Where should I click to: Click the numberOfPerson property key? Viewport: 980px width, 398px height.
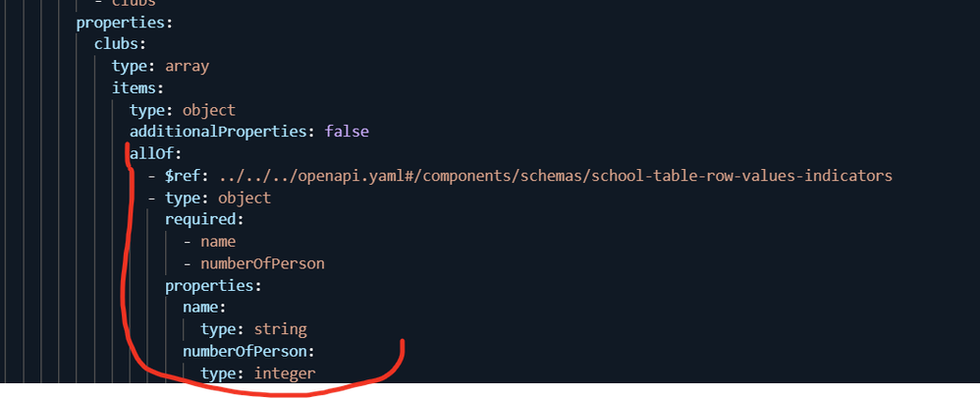[x=246, y=351]
